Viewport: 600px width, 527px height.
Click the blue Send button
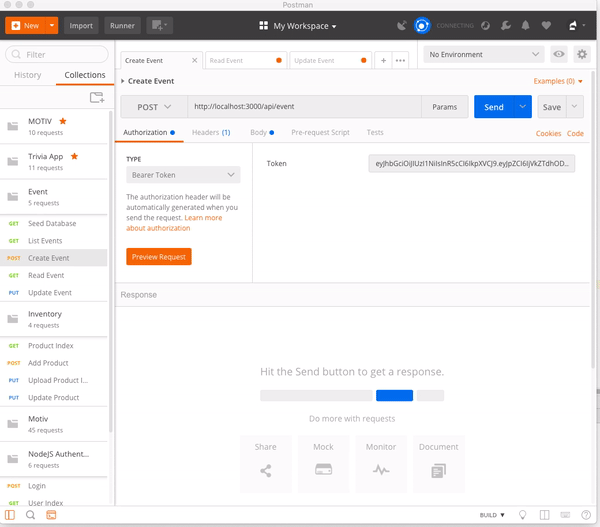coord(494,107)
